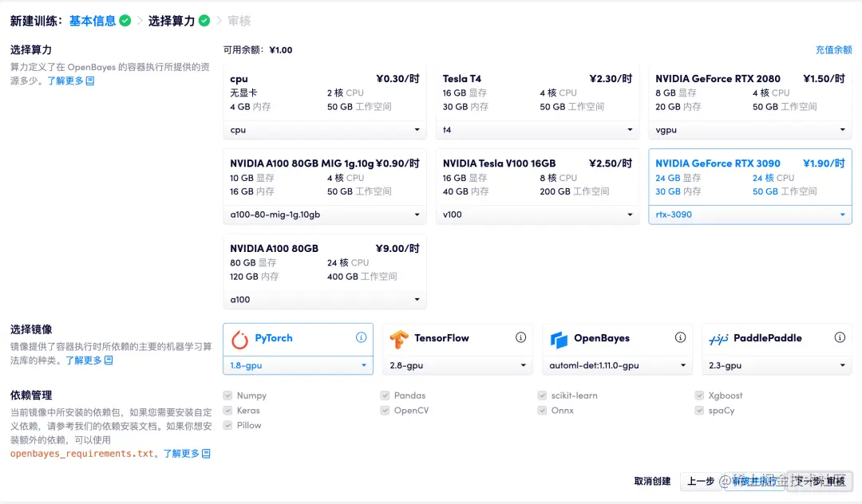Open the a100 compute type dropdown

(x=325, y=299)
